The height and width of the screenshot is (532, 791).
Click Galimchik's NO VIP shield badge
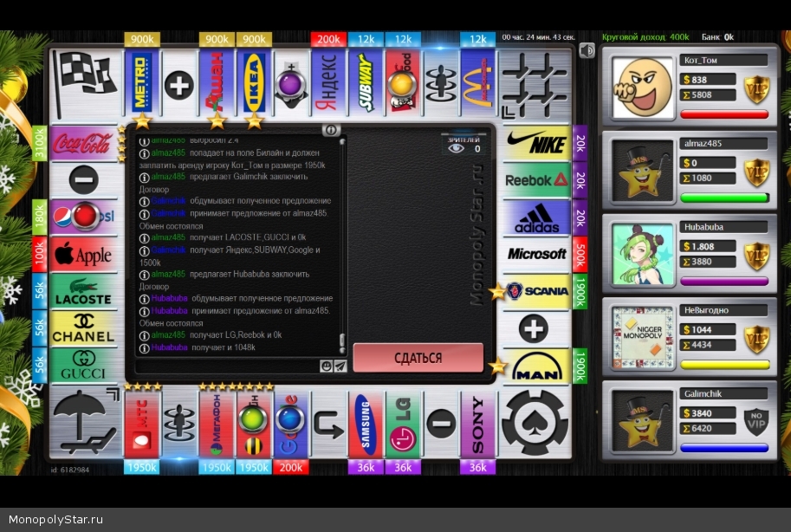pyautogui.click(x=756, y=422)
